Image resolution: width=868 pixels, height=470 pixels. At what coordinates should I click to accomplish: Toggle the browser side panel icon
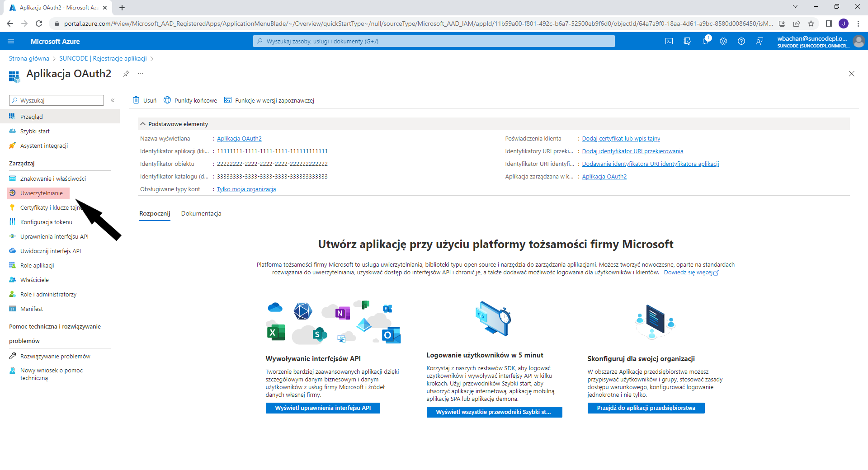[829, 23]
